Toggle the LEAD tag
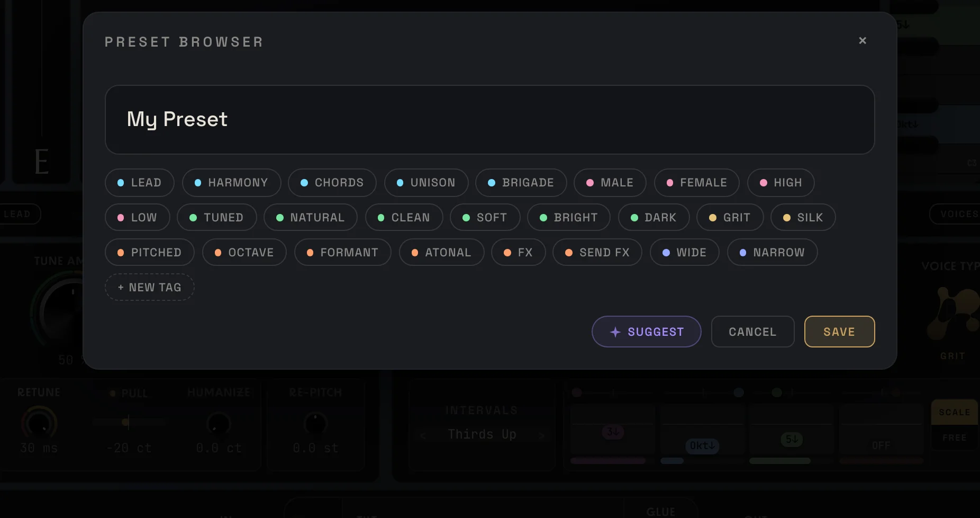The width and height of the screenshot is (980, 518). coord(140,183)
